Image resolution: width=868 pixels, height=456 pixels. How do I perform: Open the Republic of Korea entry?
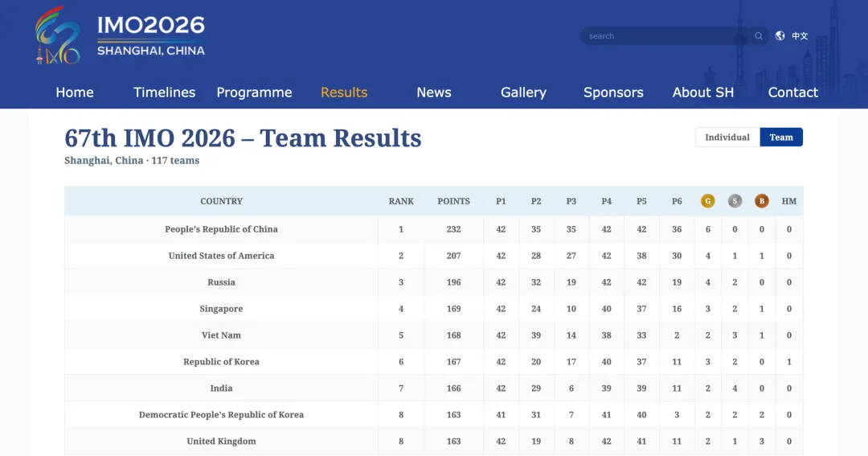(x=222, y=362)
